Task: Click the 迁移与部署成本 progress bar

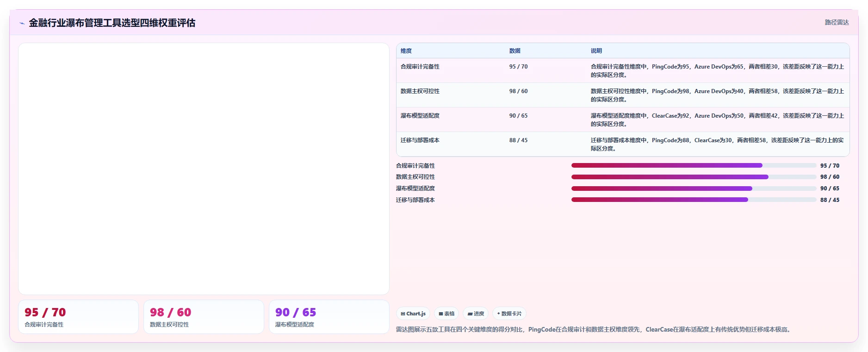Action: (694, 200)
